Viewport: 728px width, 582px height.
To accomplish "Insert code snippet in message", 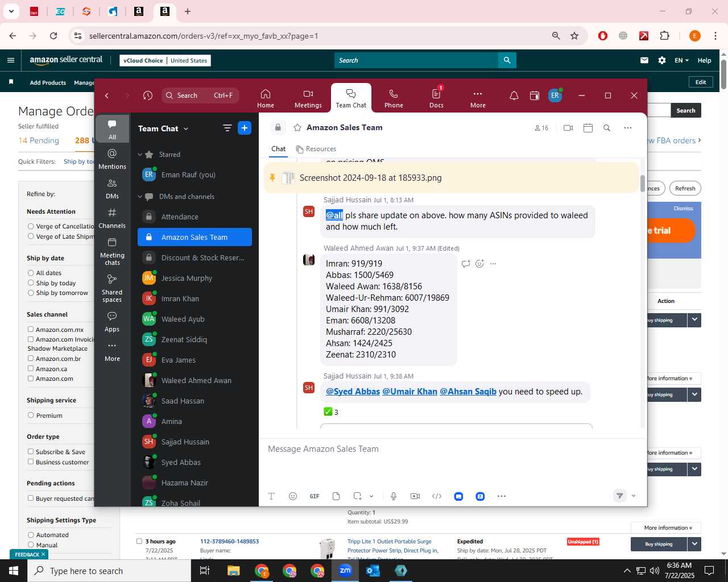I will (437, 496).
